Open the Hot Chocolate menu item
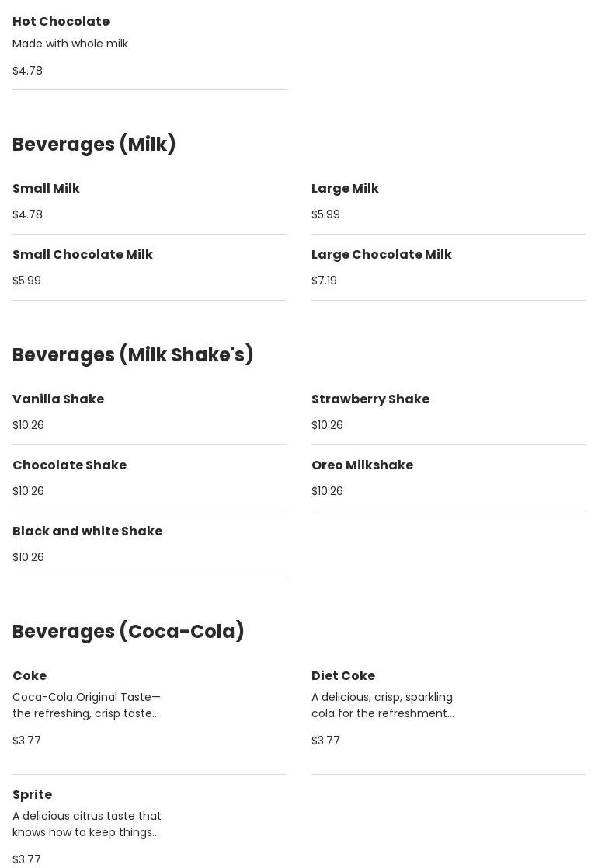This screenshot has width=598, height=868. [x=61, y=22]
